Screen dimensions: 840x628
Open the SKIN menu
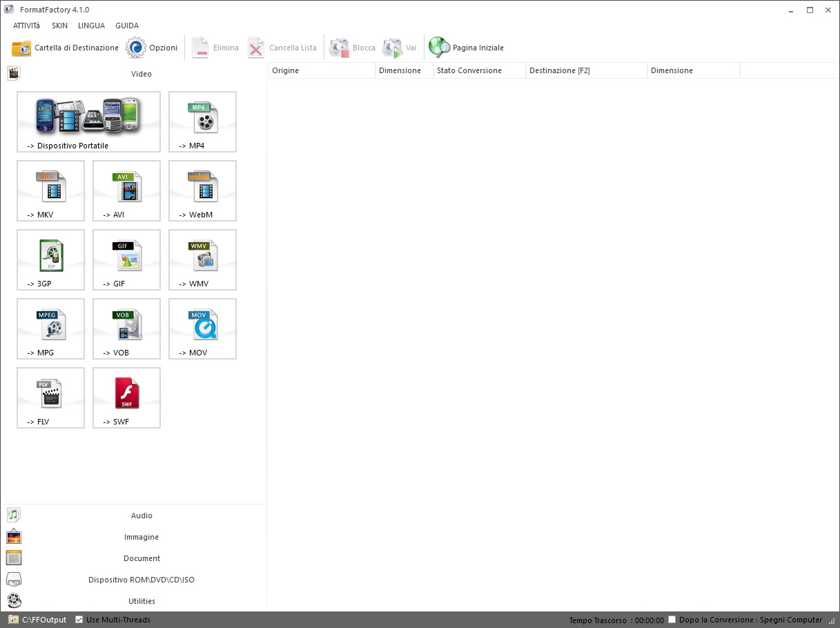pos(59,26)
